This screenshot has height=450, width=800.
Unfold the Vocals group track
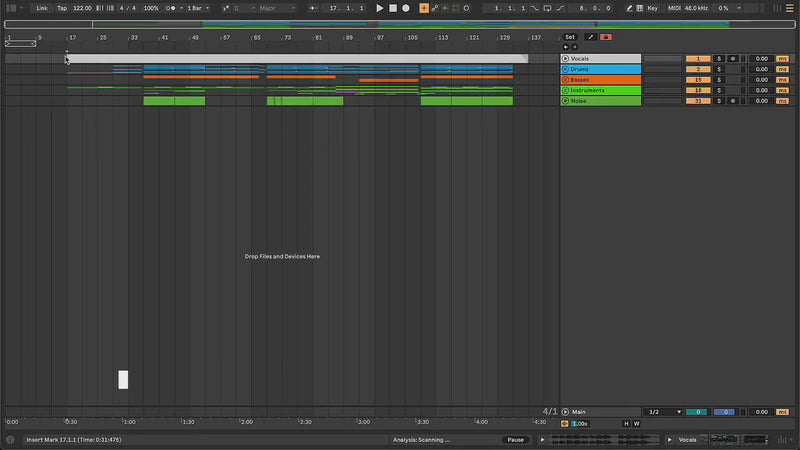click(x=565, y=59)
